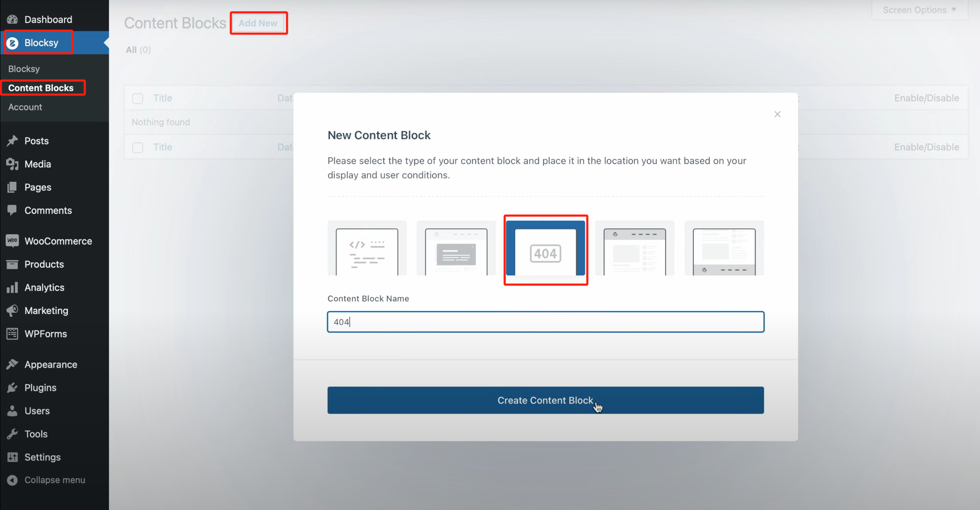Check the top Title select-all checkbox

pyautogui.click(x=138, y=98)
